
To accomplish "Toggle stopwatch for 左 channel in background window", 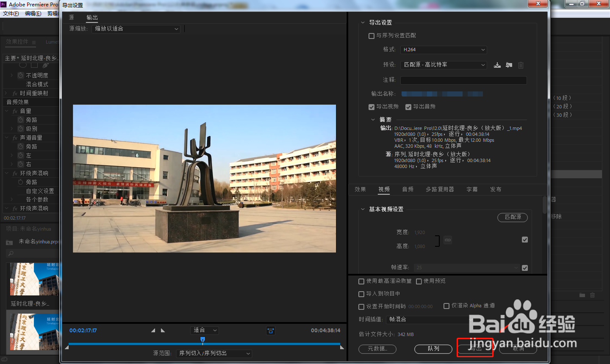I will (x=20, y=155).
